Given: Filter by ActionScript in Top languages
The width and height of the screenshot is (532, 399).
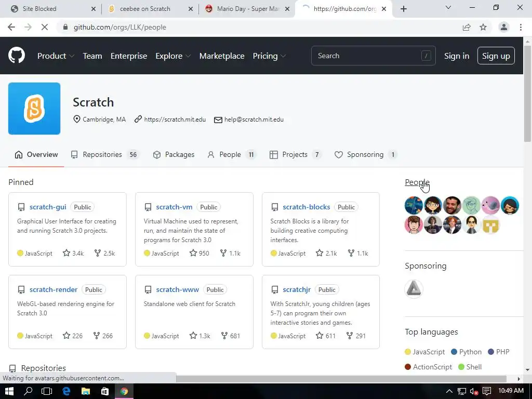Looking at the screenshot, I should tap(428, 367).
